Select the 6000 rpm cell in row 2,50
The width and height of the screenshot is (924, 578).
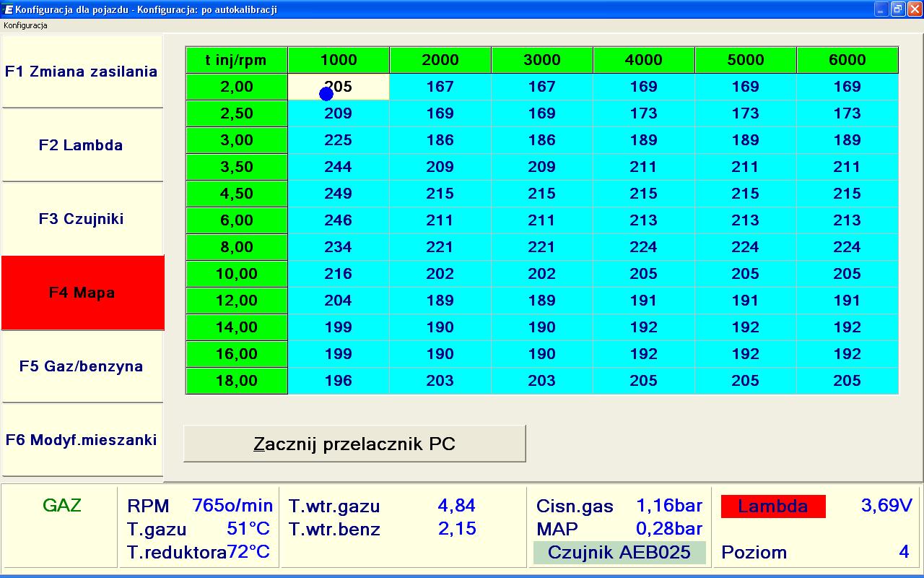pos(847,113)
